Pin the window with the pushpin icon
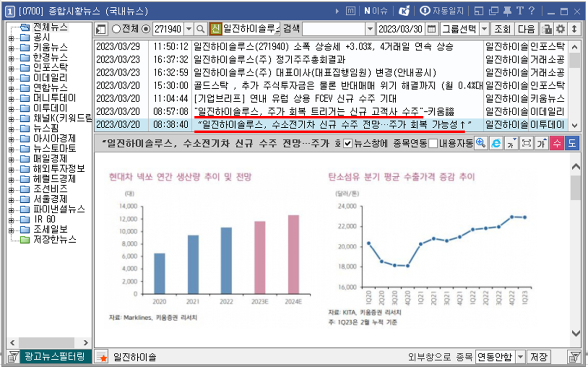588x367 pixels. pos(507,11)
